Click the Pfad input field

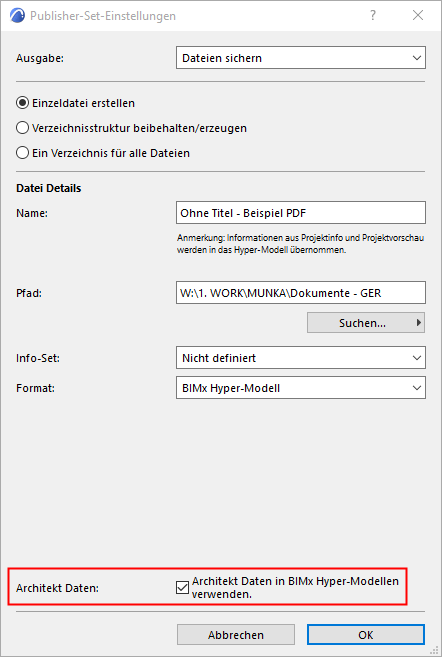[x=301, y=293]
